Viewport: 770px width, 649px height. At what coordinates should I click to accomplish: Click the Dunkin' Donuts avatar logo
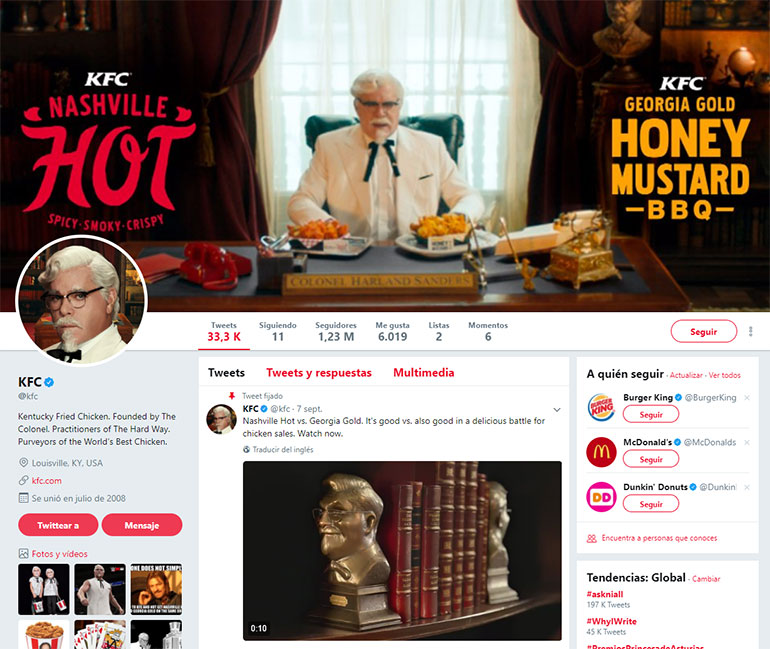(601, 497)
